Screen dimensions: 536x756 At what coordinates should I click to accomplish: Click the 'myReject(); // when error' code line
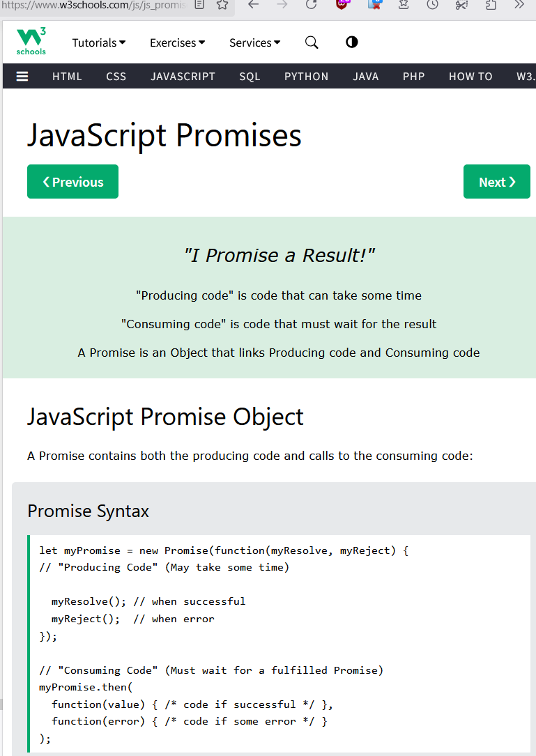tap(133, 619)
